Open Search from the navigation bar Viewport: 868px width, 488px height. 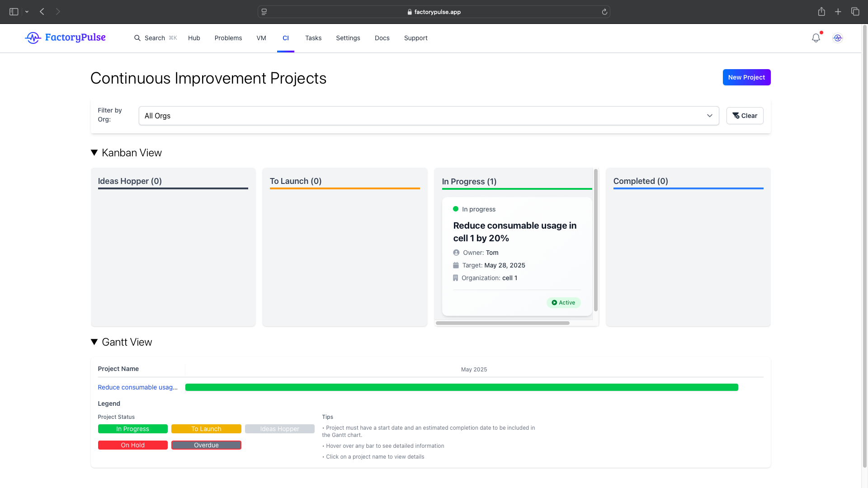(x=155, y=38)
